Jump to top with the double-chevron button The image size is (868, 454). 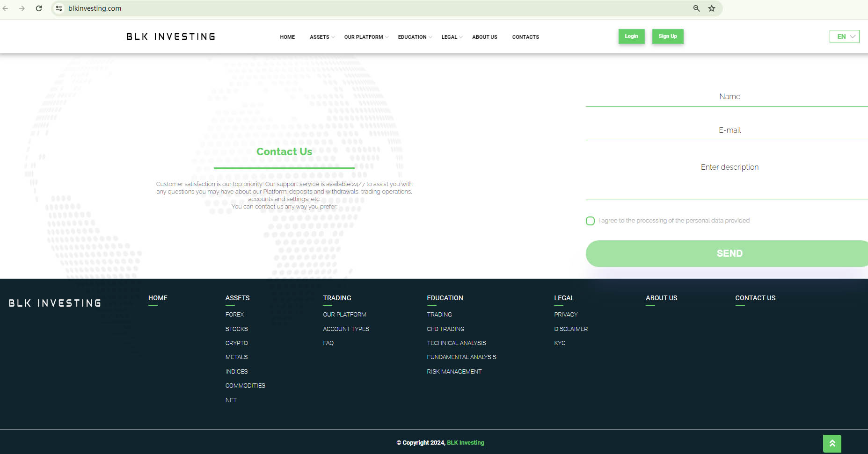pyautogui.click(x=832, y=444)
